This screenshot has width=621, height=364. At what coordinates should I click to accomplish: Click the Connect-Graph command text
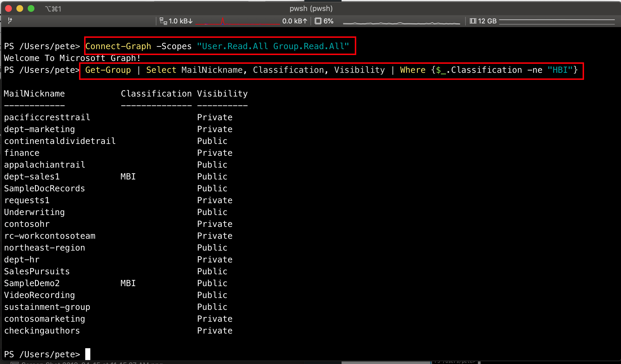coord(118,46)
